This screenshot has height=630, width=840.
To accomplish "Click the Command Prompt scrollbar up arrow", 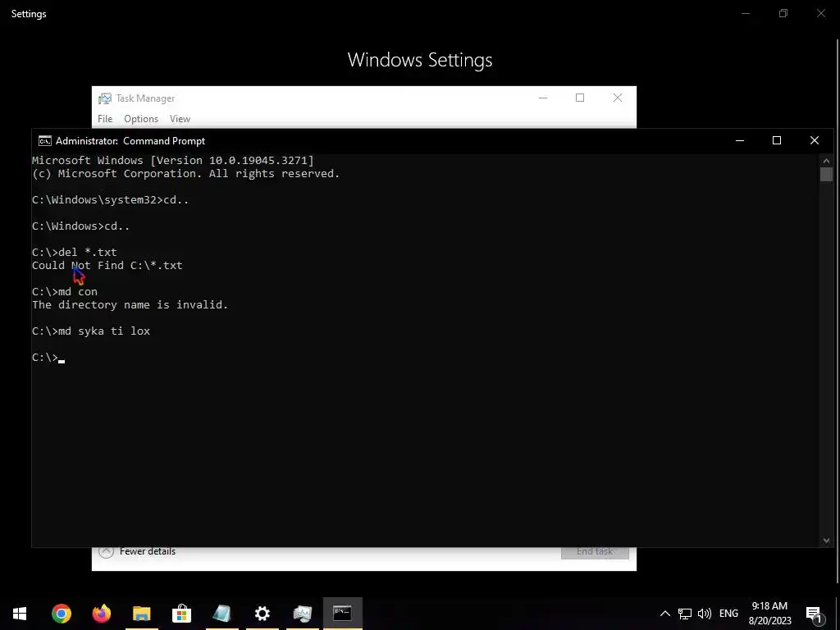I will tap(826, 161).
